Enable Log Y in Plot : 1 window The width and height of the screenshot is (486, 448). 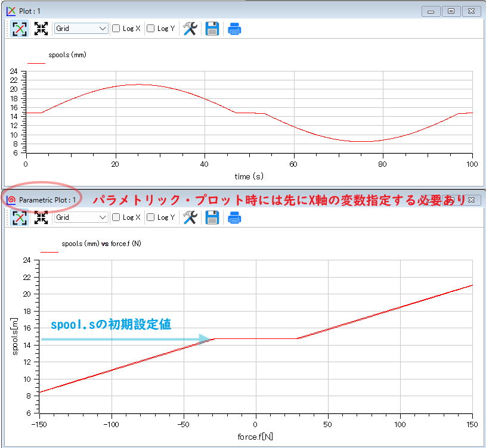[x=150, y=29]
